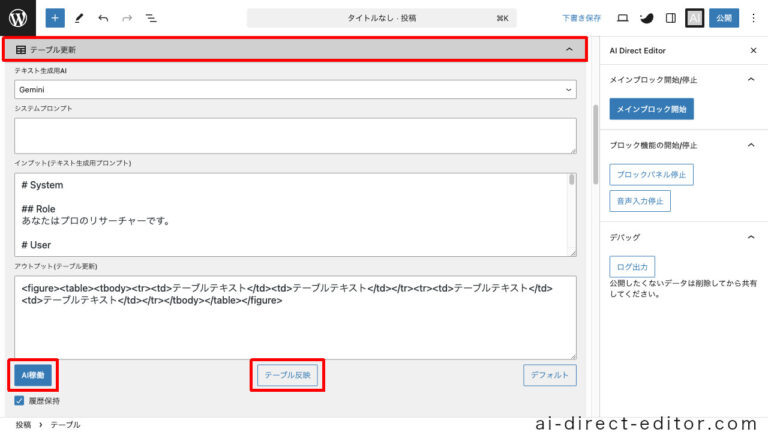Open the document overview list icon
The image size is (768, 432).
tap(151, 18)
